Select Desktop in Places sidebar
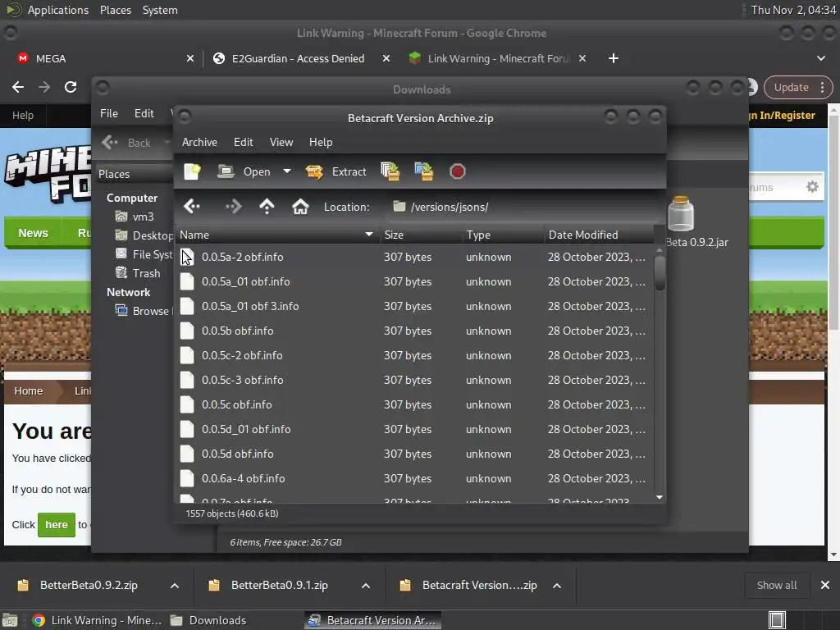Image resolution: width=840 pixels, height=630 pixels. tap(144, 235)
